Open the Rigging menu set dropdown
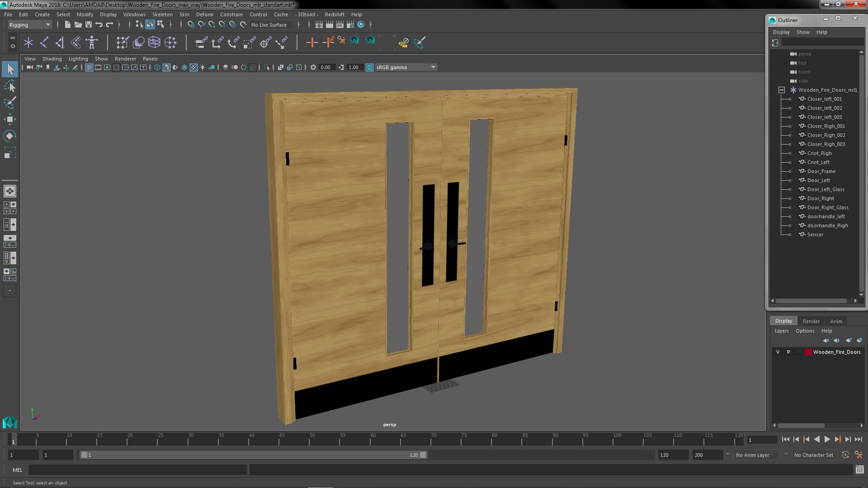This screenshot has height=488, width=868. pyautogui.click(x=30, y=25)
